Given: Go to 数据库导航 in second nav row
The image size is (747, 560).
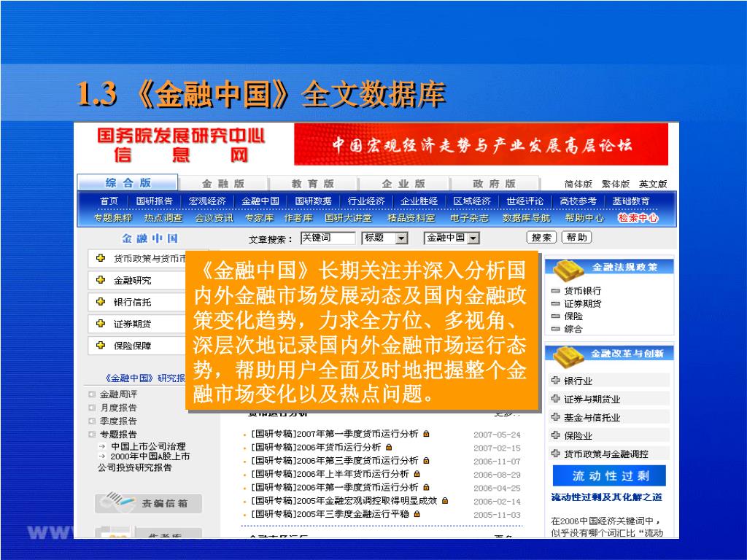Looking at the screenshot, I should pyautogui.click(x=526, y=217).
